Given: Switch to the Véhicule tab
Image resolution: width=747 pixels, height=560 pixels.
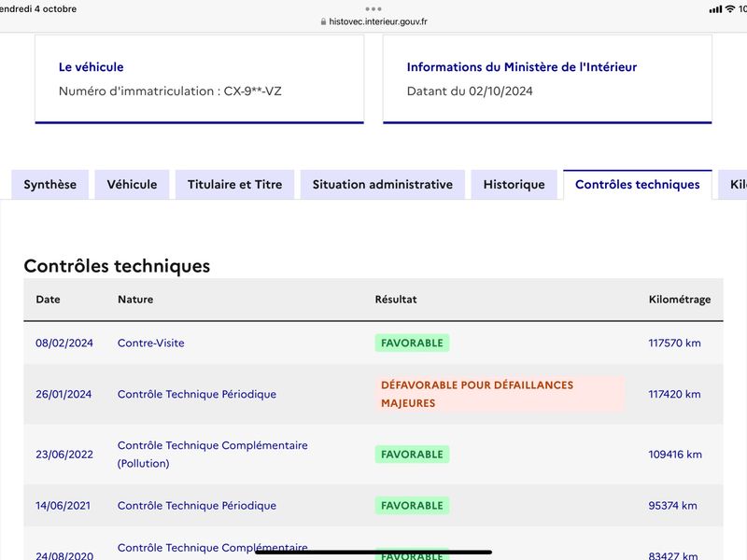Looking at the screenshot, I should [x=132, y=185].
